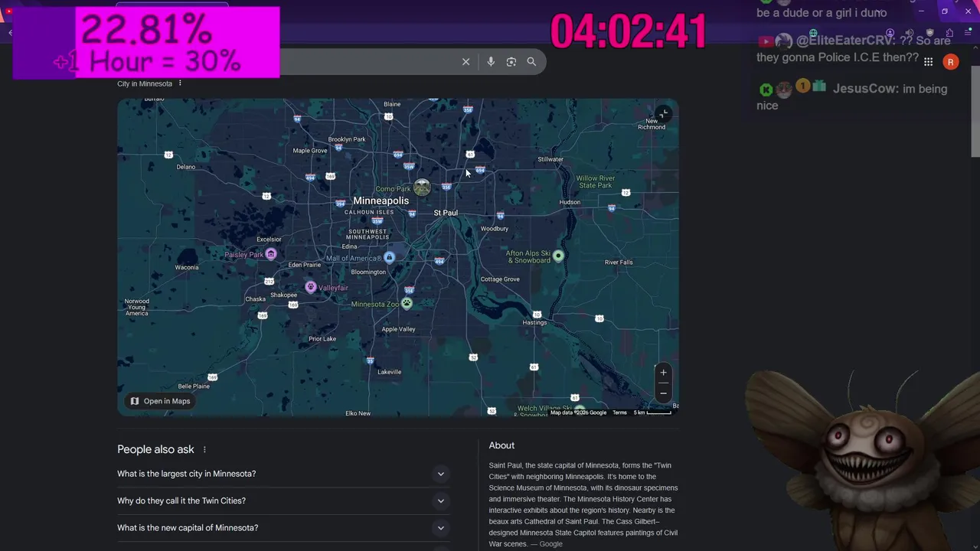Viewport: 980px width, 551px height.
Task: Click inside the Google search field
Action: [x=367, y=62]
